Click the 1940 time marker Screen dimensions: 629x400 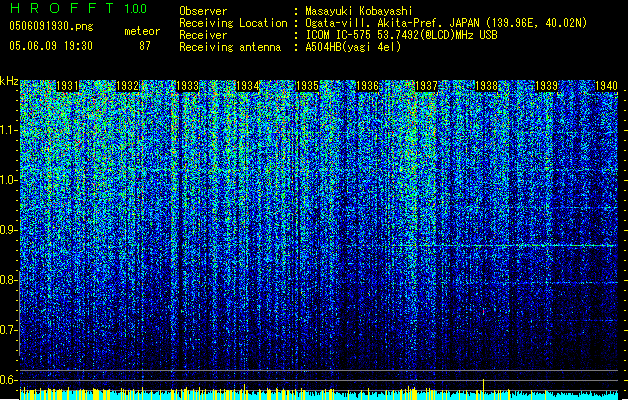pyautogui.click(x=606, y=86)
